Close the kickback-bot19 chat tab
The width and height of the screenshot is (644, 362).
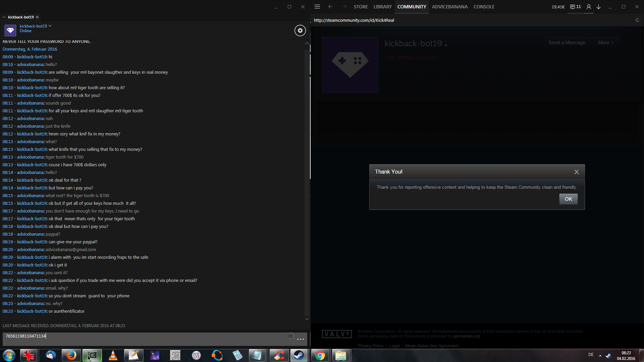tap(37, 17)
